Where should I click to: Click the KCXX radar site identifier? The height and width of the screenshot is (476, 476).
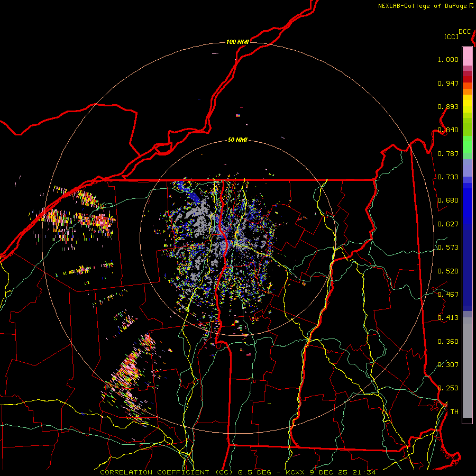(x=296, y=472)
